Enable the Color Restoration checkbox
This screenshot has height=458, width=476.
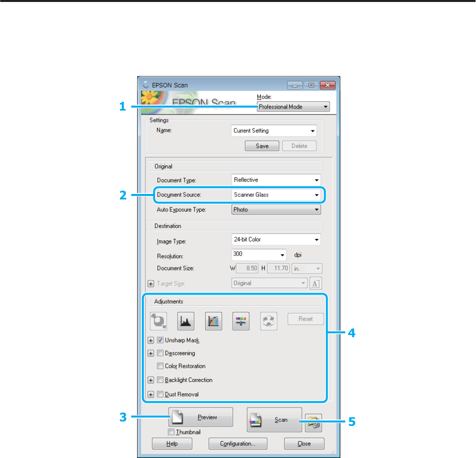160,366
